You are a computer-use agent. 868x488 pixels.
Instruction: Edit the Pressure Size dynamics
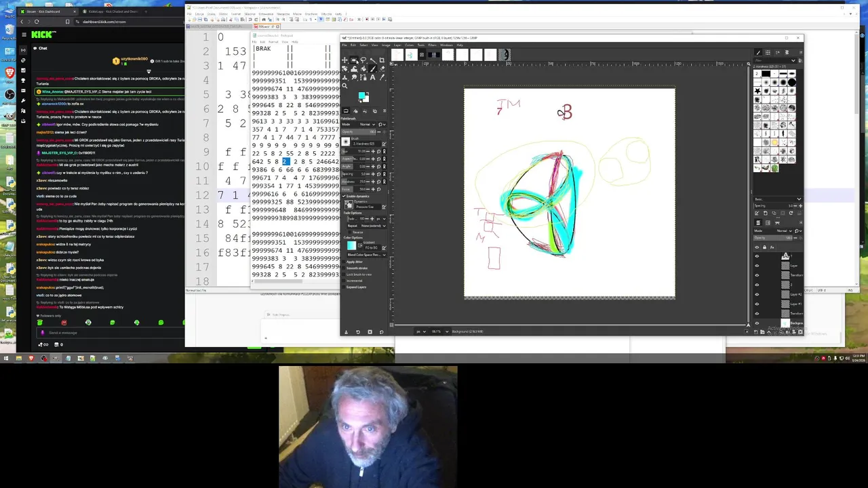(384, 207)
